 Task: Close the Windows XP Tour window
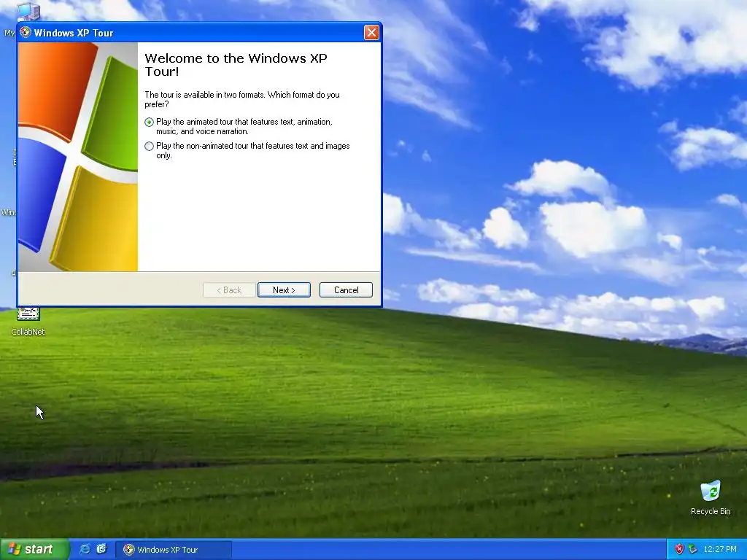[371, 32]
